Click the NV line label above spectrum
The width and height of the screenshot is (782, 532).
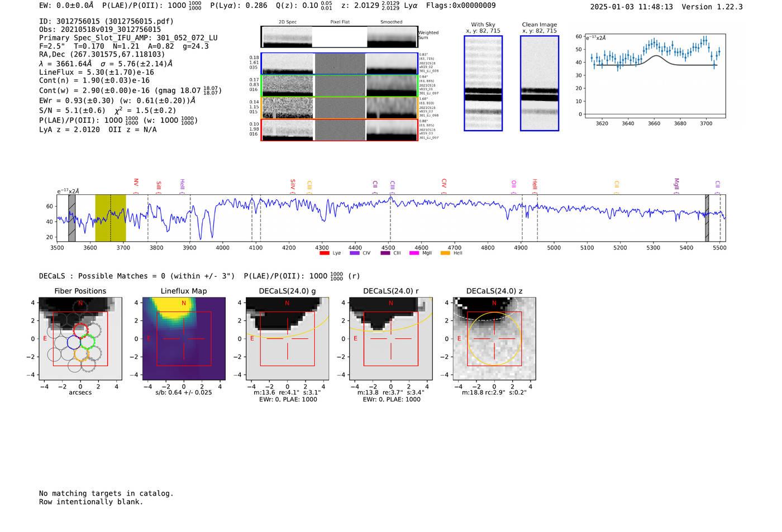[x=136, y=183]
